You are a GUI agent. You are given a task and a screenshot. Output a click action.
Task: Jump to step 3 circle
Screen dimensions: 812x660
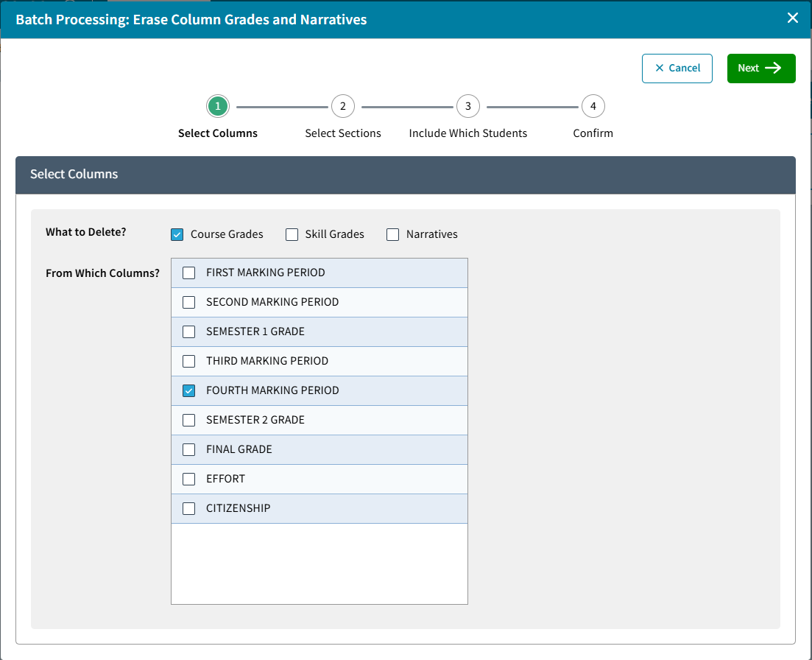[x=468, y=106]
